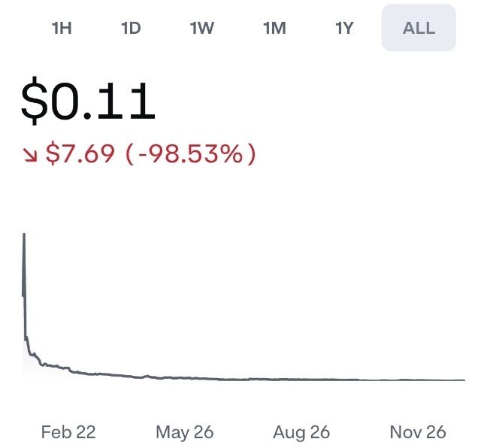Viewport: 487px width, 448px height.
Task: Click the Feb 22 date label
Action: click(68, 432)
